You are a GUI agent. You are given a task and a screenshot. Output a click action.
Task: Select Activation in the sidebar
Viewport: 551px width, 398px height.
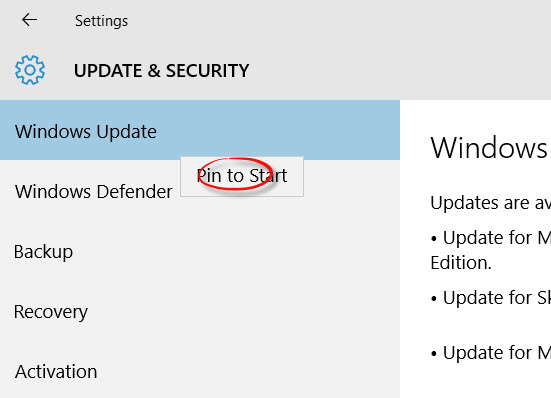click(x=200, y=371)
